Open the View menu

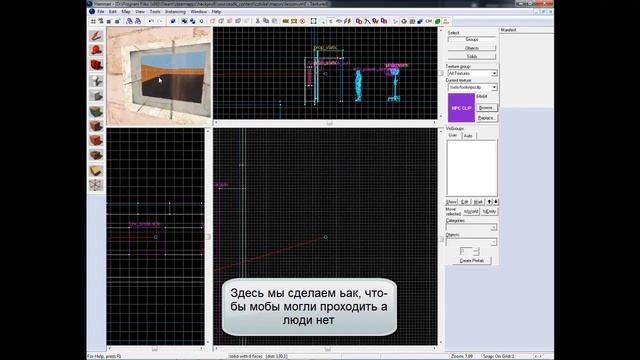point(140,12)
